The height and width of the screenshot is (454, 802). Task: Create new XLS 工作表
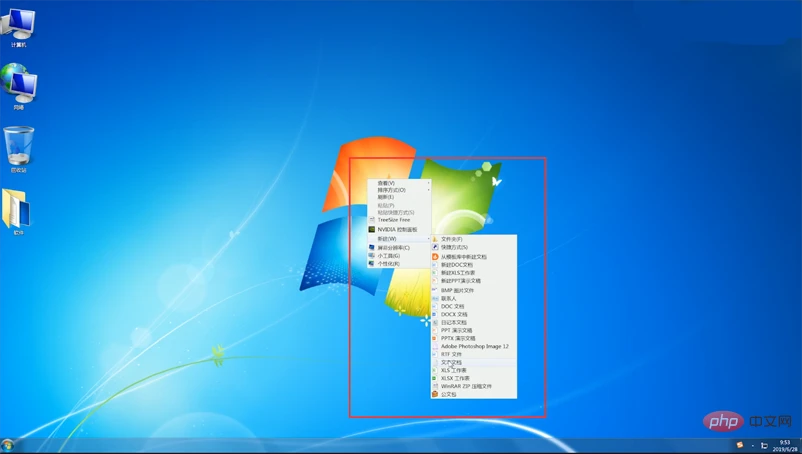[x=474, y=370]
